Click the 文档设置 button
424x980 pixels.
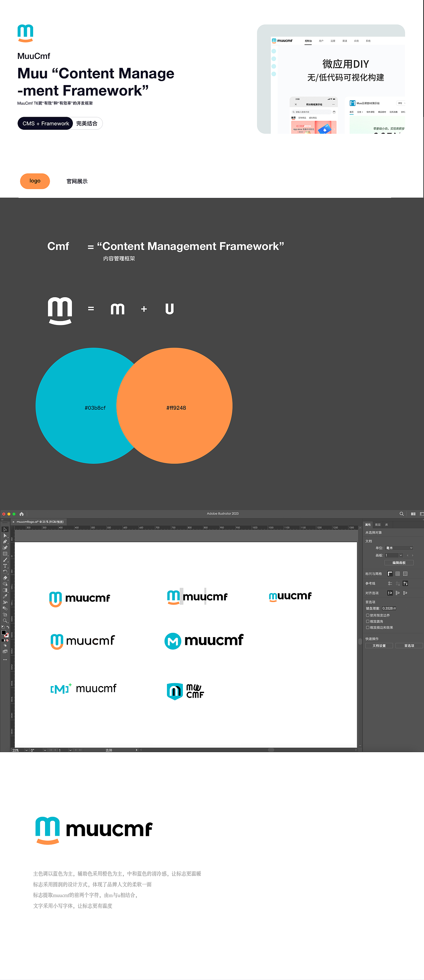point(379,646)
